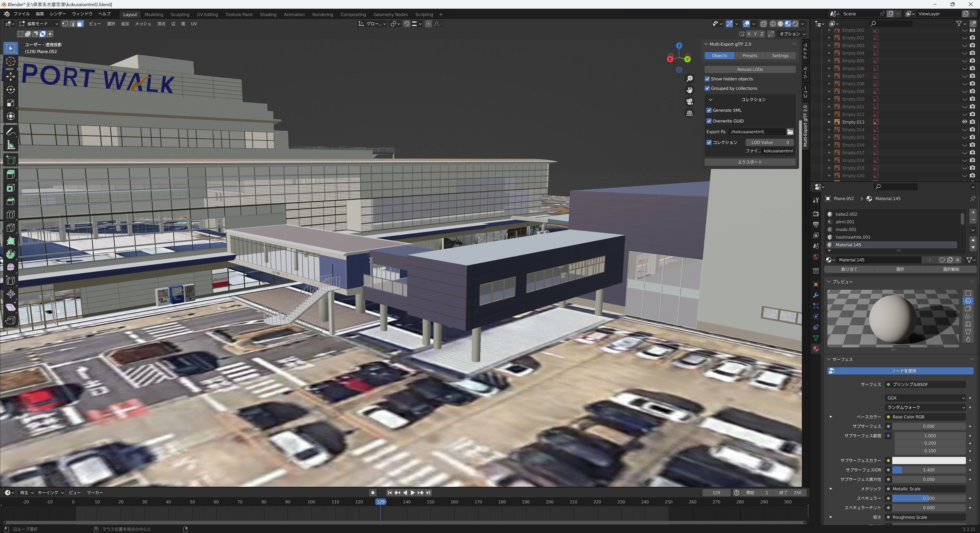Open the レンダー menu
Viewport: 980px width, 533px height.
pos(58,14)
